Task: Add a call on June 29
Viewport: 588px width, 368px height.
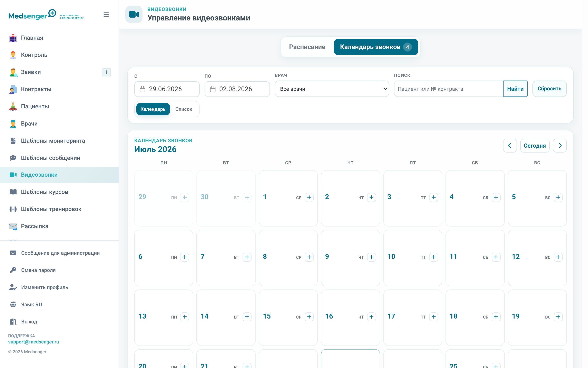Action: pyautogui.click(x=185, y=197)
